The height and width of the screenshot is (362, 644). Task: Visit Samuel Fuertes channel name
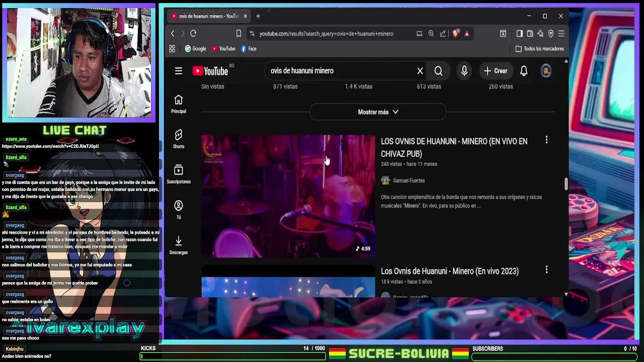click(x=409, y=180)
